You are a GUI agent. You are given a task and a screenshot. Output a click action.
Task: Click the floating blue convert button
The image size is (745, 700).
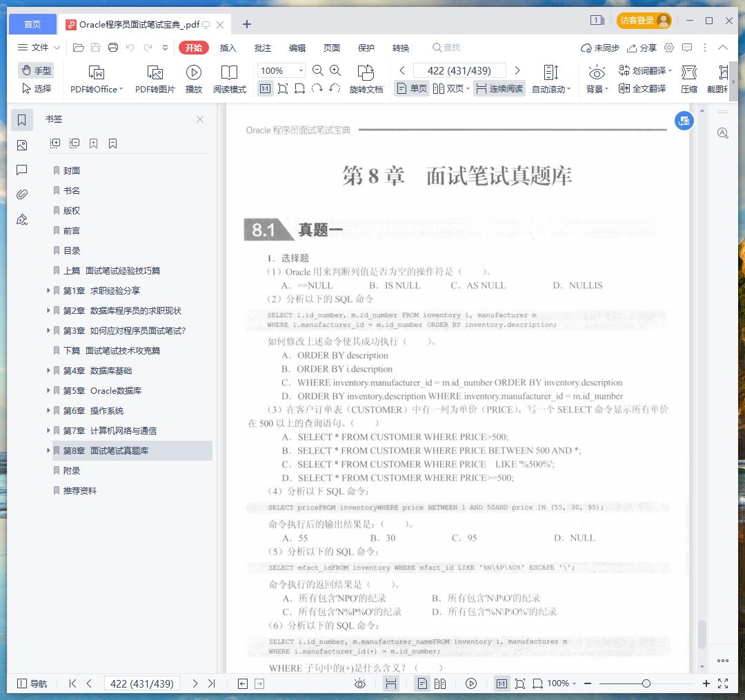(684, 121)
